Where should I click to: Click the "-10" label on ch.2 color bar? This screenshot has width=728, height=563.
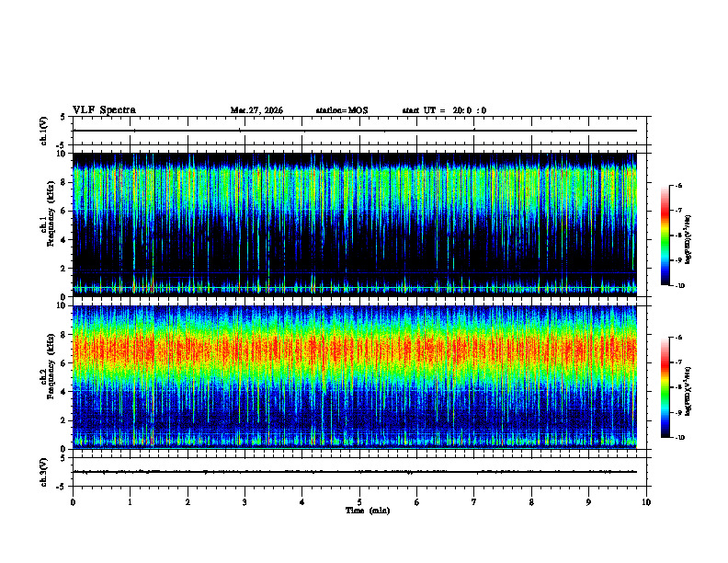[679, 438]
